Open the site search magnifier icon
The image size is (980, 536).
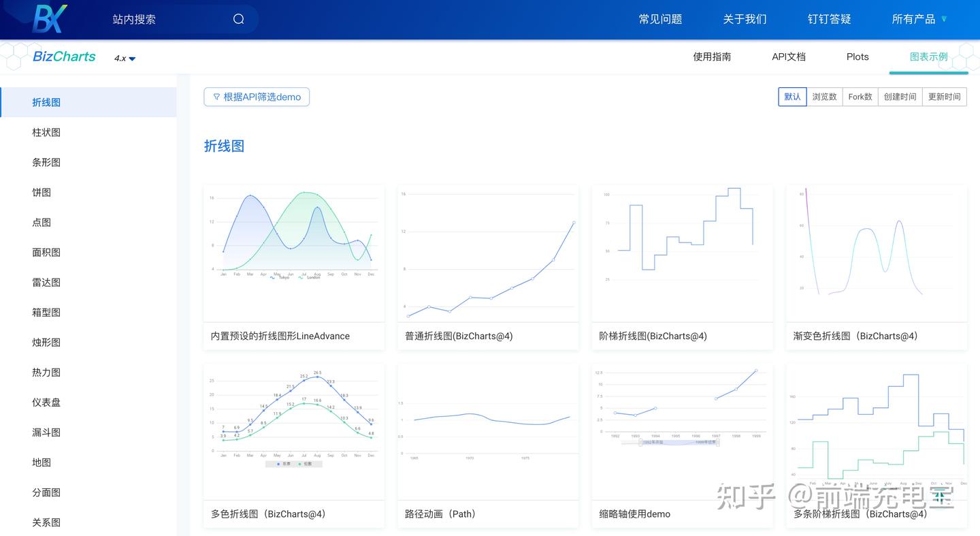coord(238,19)
